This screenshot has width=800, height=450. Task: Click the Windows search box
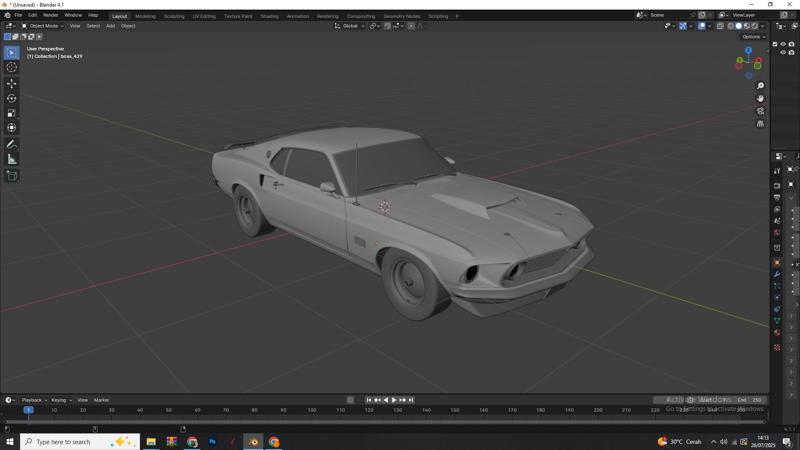point(80,442)
